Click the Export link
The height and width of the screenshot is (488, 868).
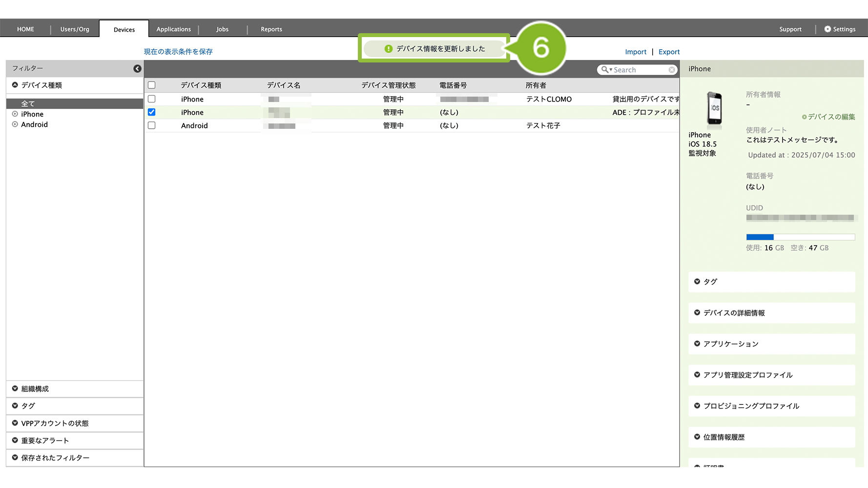click(x=669, y=52)
